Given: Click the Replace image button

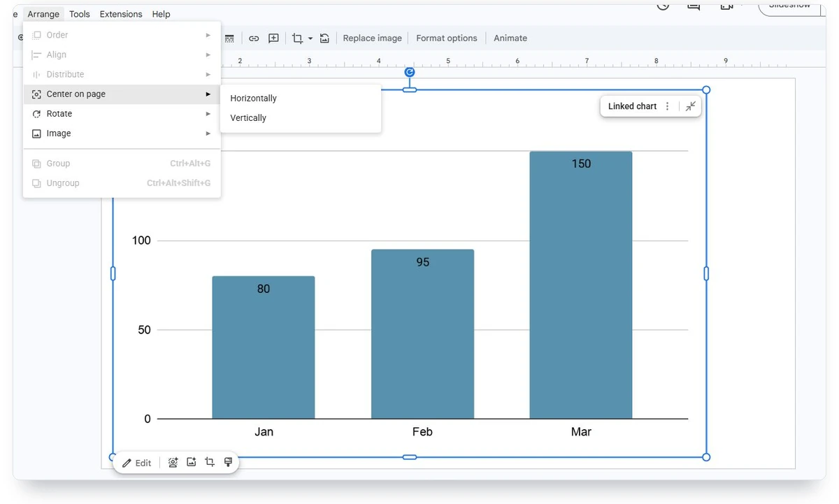Looking at the screenshot, I should [373, 38].
